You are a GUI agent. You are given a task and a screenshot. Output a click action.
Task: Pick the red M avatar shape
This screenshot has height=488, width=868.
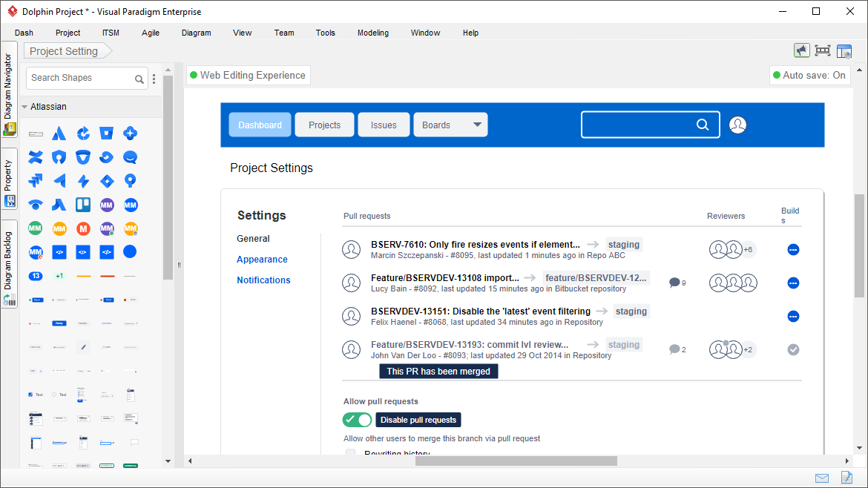(x=83, y=228)
